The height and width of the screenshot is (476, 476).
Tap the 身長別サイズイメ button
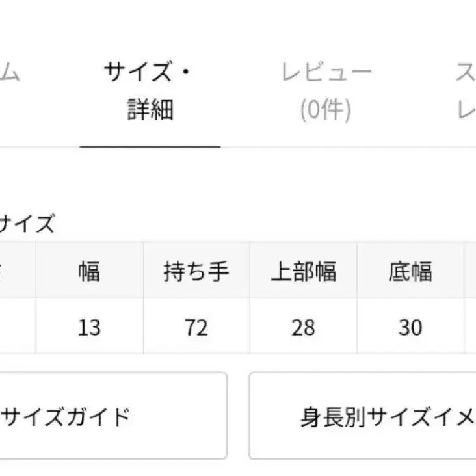click(x=363, y=416)
